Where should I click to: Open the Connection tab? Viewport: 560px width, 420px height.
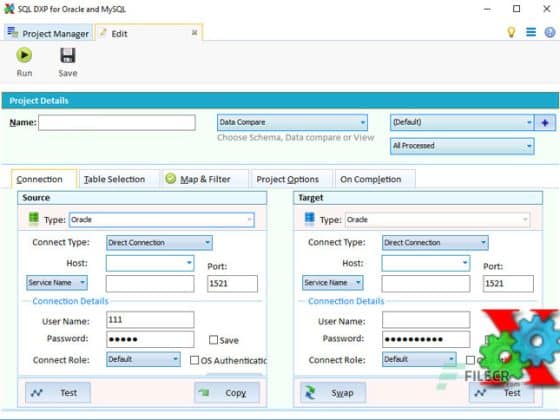44,179
